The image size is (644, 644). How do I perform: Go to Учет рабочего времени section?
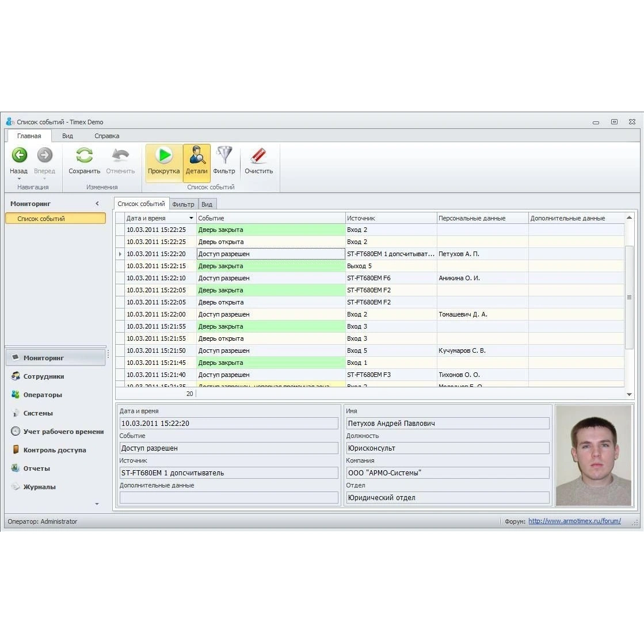pos(63,432)
